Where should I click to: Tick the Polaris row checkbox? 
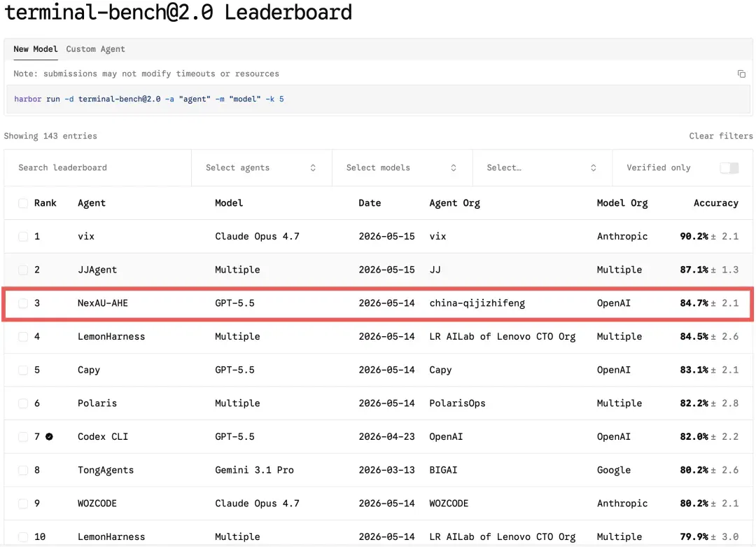[22, 403]
